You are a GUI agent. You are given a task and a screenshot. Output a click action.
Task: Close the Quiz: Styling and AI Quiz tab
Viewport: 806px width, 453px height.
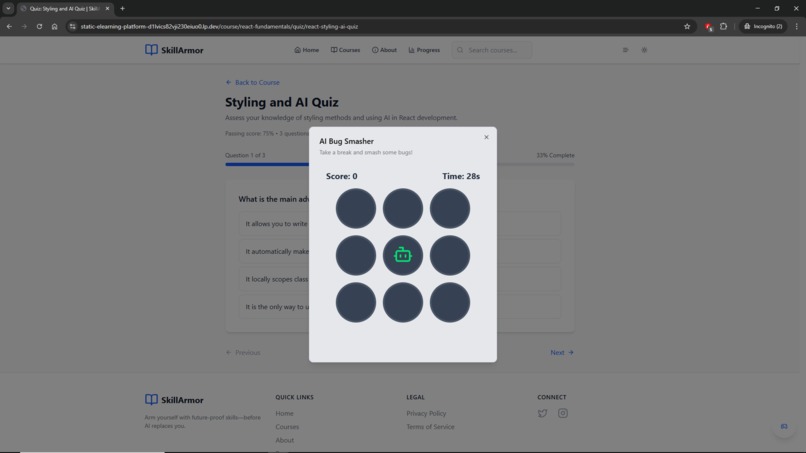coord(107,8)
